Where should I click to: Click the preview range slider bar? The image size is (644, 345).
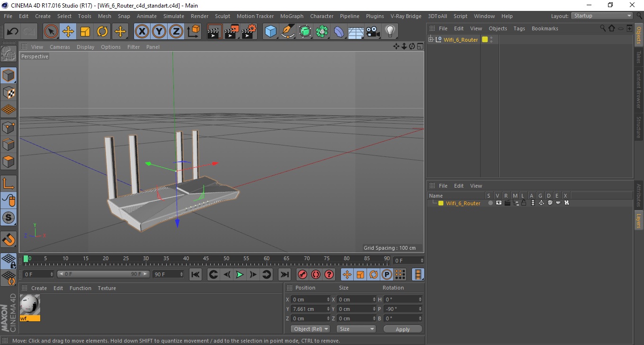click(x=103, y=274)
